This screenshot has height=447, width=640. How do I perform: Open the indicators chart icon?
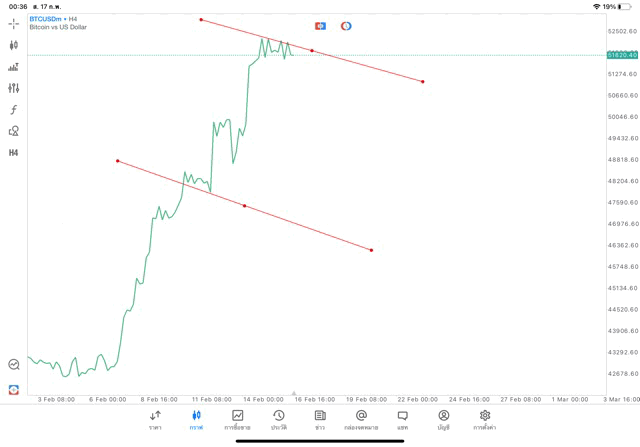tap(14, 67)
